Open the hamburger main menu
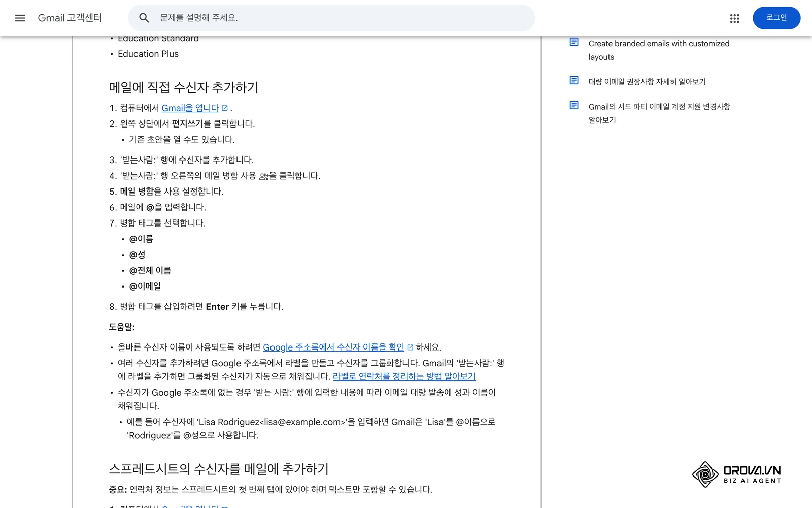 pos(20,18)
